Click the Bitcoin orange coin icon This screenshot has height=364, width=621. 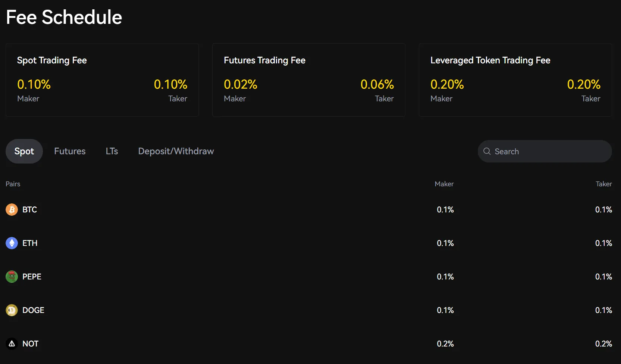[x=12, y=210]
